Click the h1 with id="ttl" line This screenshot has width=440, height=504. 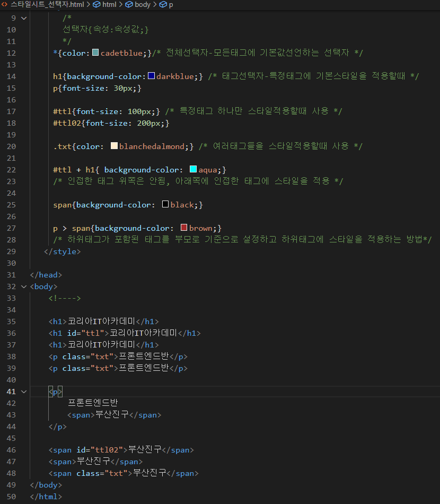(125, 333)
